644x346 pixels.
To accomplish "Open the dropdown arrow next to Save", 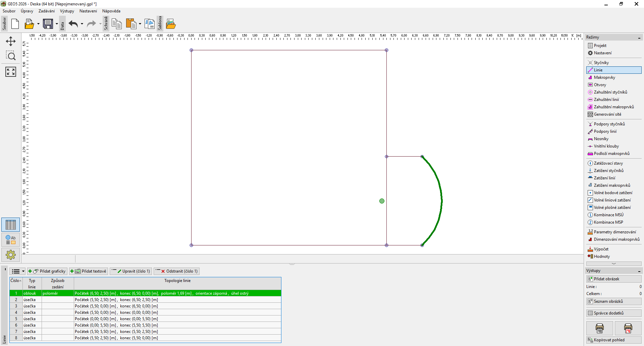I will tap(57, 24).
